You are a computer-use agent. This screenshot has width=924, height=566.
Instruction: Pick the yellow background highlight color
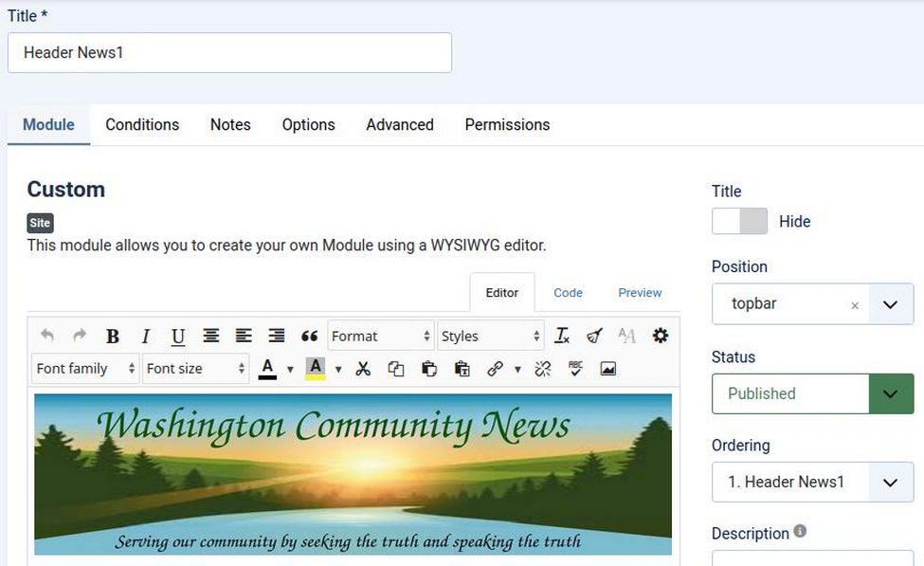tap(316, 369)
